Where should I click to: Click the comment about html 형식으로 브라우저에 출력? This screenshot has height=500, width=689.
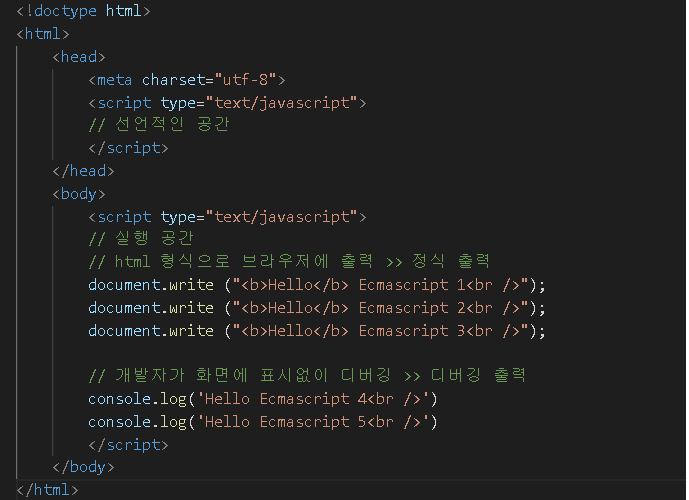289,261
